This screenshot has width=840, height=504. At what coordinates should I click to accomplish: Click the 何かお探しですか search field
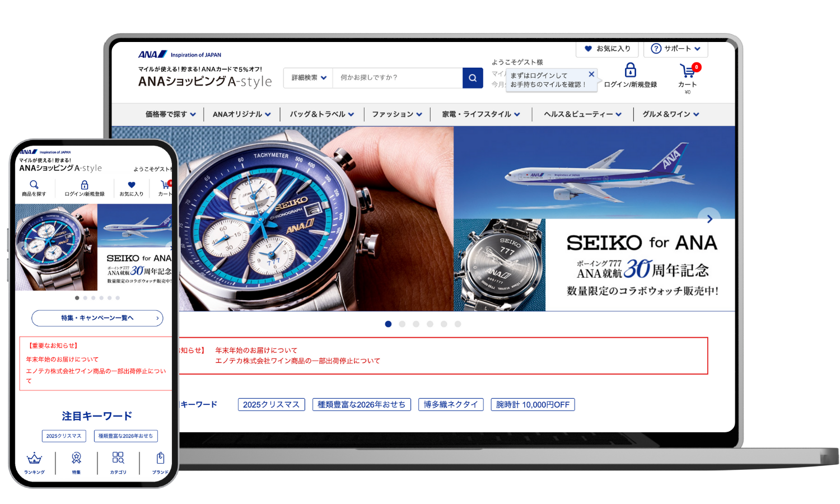pos(398,78)
